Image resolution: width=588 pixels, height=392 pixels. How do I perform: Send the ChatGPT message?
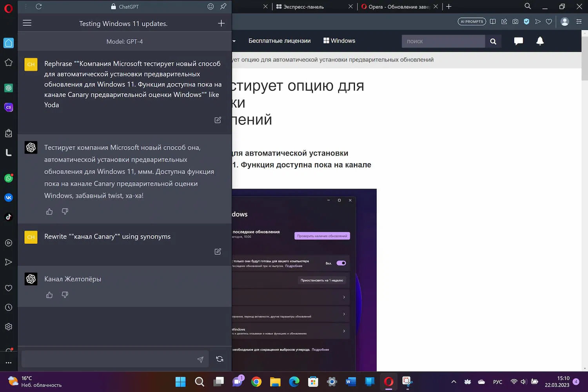pyautogui.click(x=200, y=359)
